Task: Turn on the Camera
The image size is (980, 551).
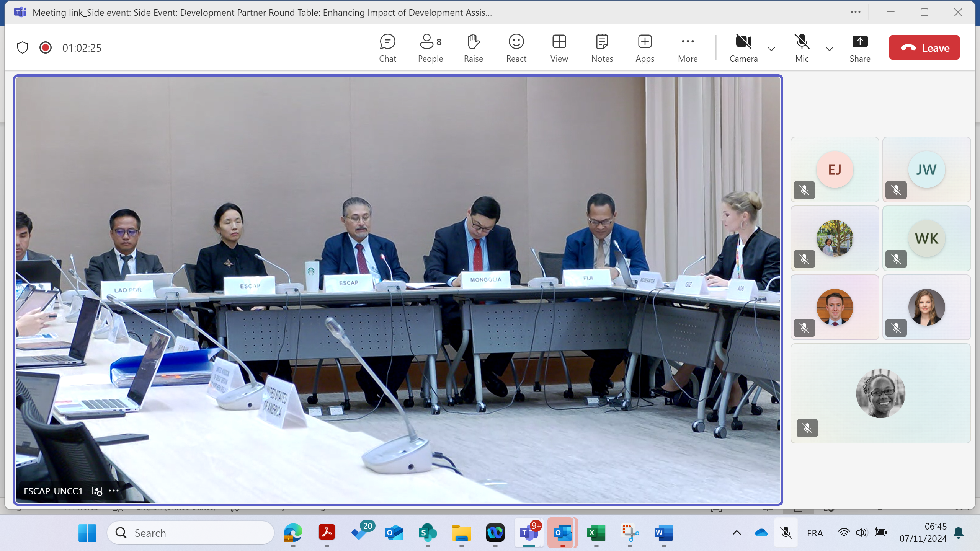Action: (743, 48)
